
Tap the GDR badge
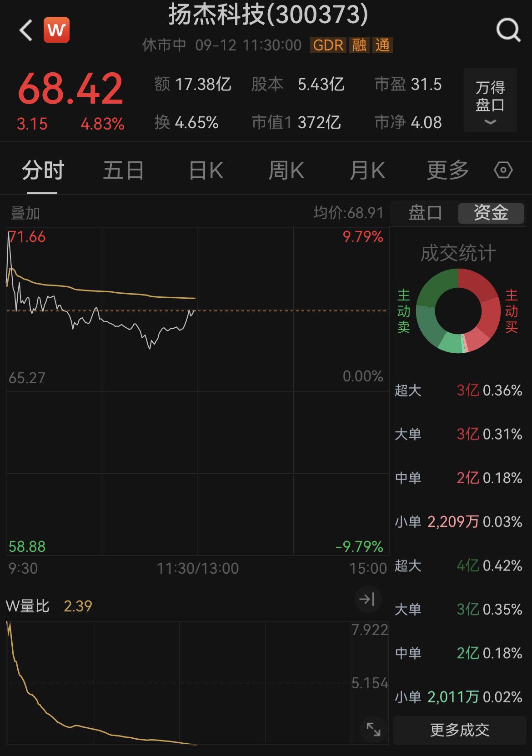tap(328, 45)
